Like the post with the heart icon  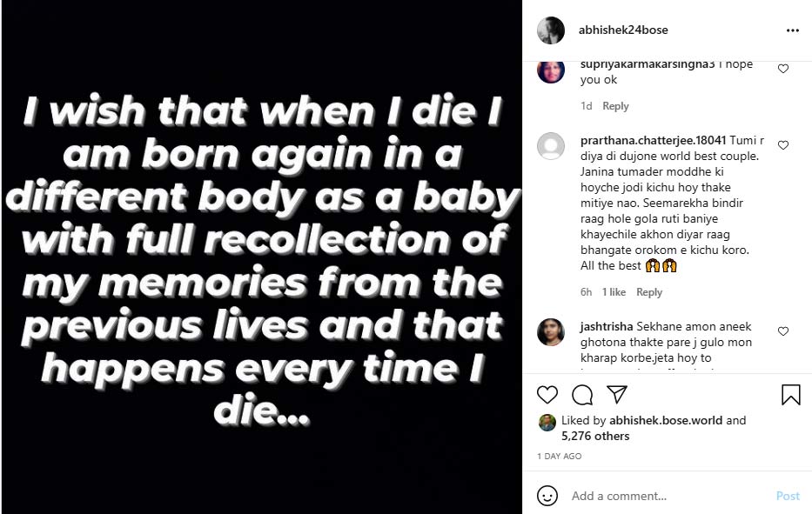[547, 395]
